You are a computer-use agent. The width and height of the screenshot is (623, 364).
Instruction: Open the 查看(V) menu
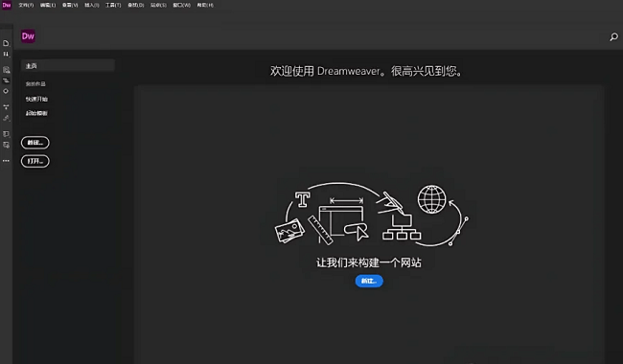tap(70, 5)
